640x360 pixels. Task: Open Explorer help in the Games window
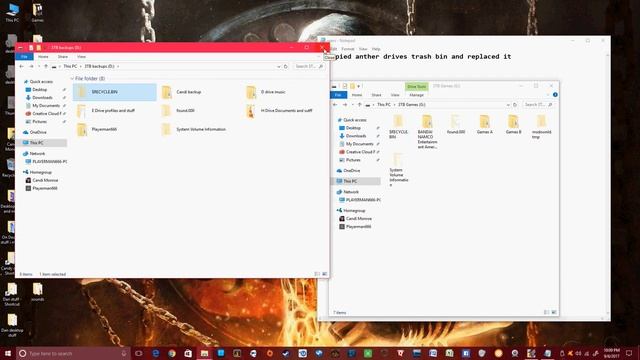pos(555,95)
